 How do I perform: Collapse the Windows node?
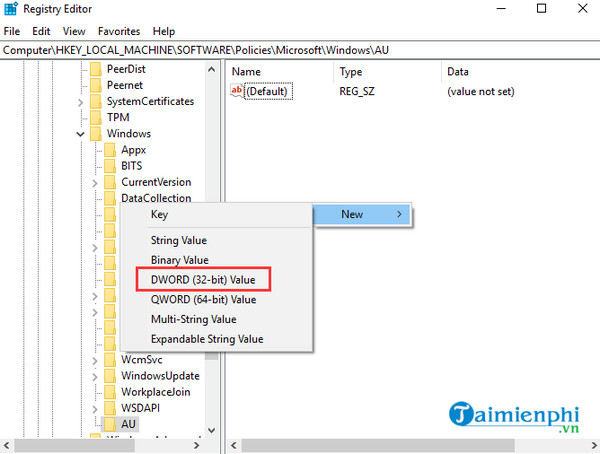(80, 134)
